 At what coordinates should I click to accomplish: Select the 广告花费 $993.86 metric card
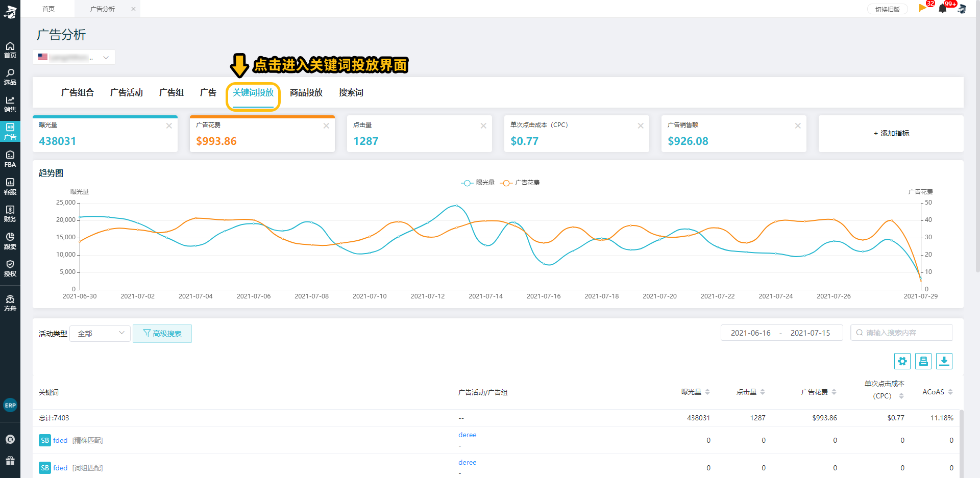pos(262,134)
